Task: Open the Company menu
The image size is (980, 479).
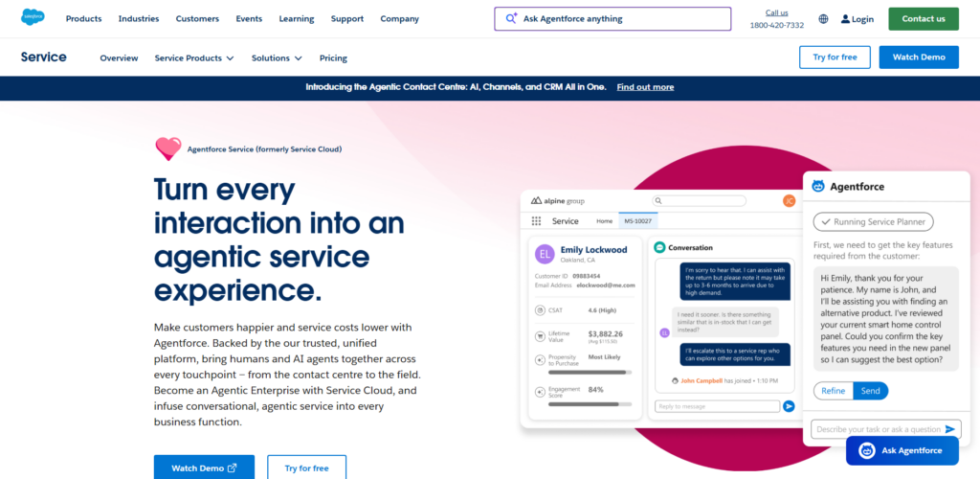Action: [399, 19]
